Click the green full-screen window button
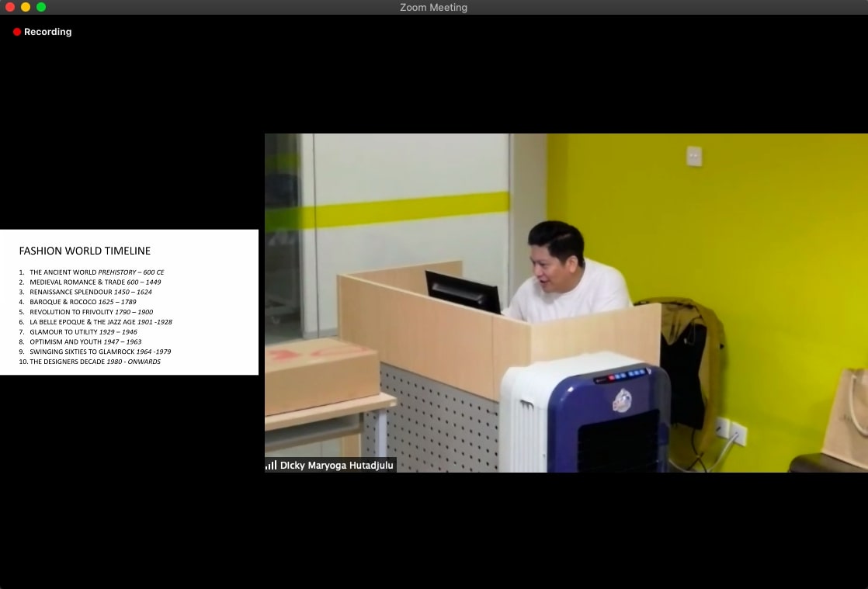The image size is (868, 589). [41, 7]
